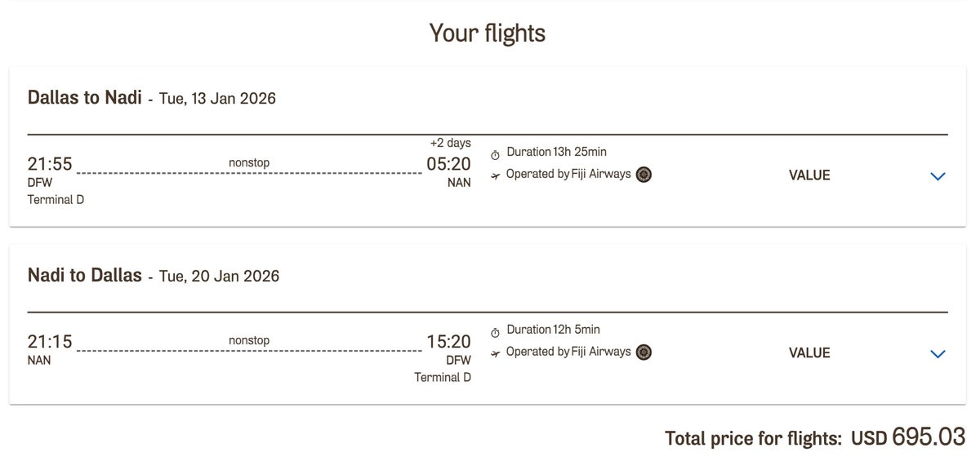Click the Fiji Airways logo on the Nadi to Dallas flight
Screen dimensions: 980x461
point(644,352)
